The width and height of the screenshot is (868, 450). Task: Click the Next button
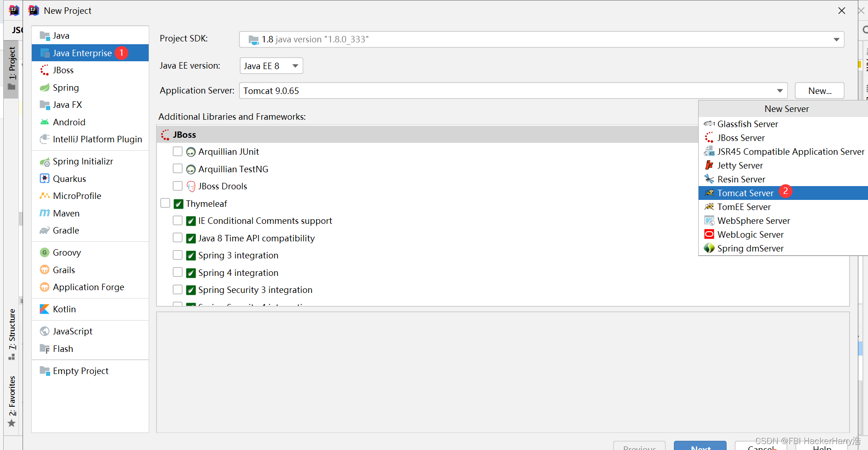pos(700,446)
